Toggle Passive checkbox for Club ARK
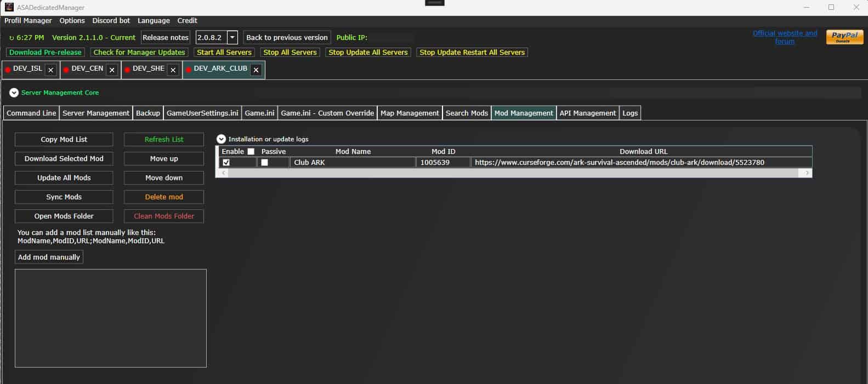This screenshot has width=868, height=384. click(265, 163)
